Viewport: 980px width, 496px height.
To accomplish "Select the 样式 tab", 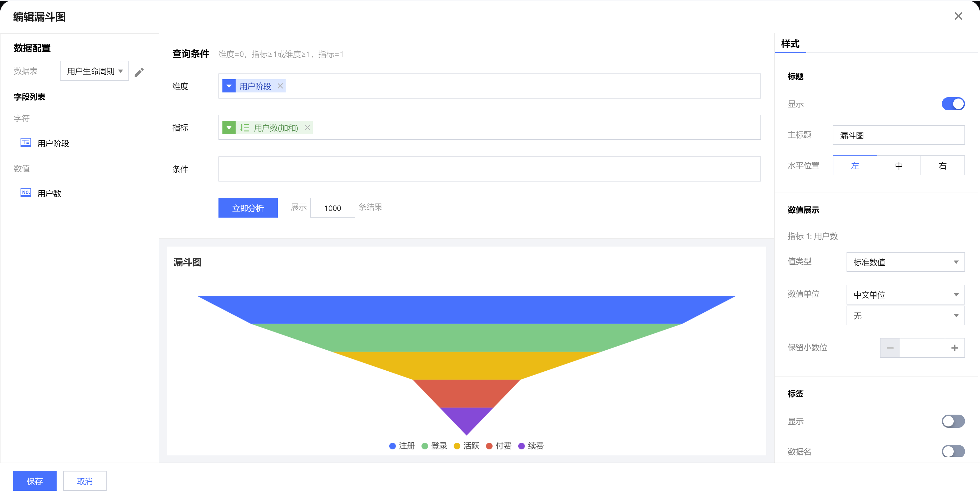I will 790,44.
